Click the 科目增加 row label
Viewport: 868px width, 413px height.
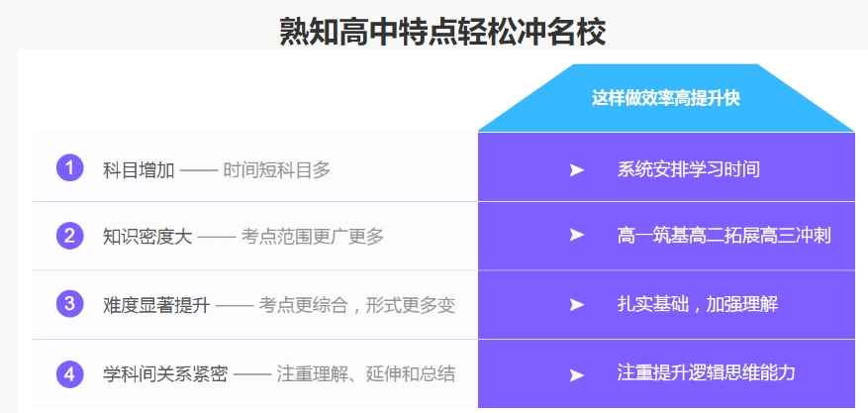pyautogui.click(x=139, y=169)
